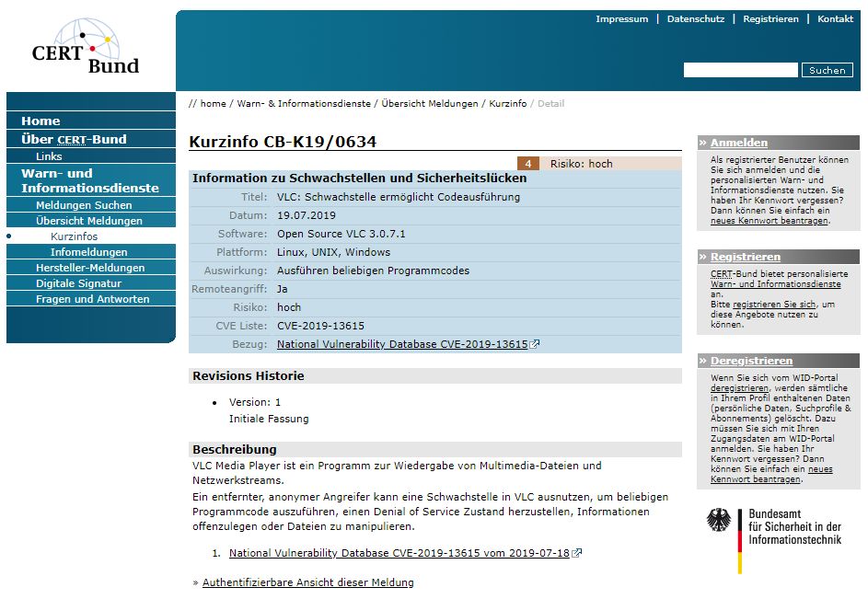Image resolution: width=868 pixels, height=599 pixels.
Task: Click the CERT-Bund globe logo
Action: pyautogui.click(x=87, y=39)
